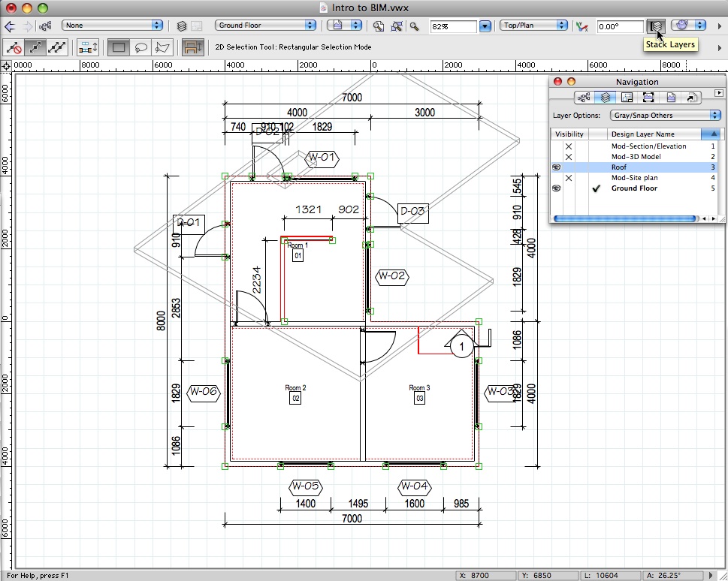
Task: Select the single object interactive scaling mode
Action: tap(35, 47)
